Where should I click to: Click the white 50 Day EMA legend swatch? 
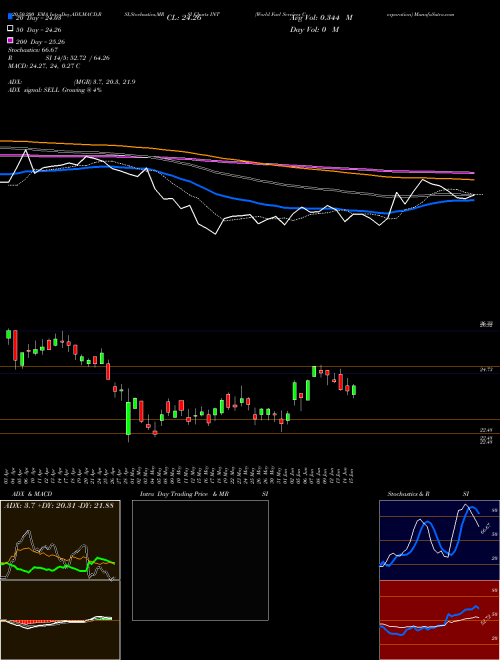[x=11, y=29]
